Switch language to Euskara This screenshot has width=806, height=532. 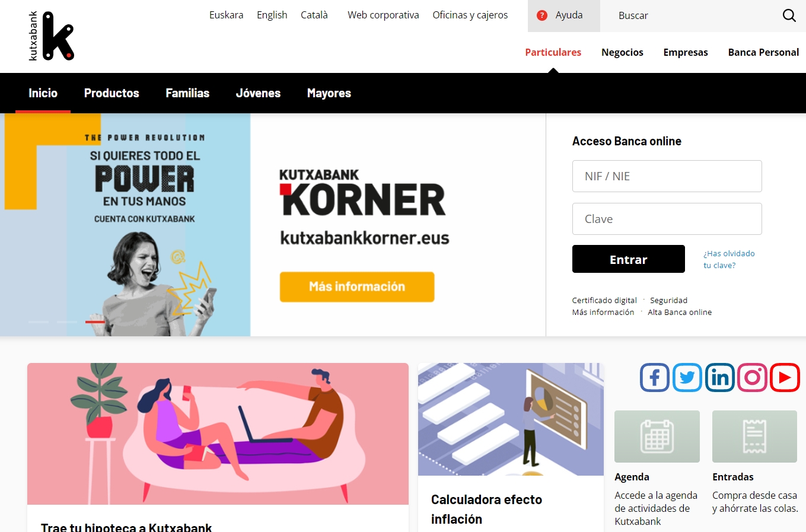[226, 15]
